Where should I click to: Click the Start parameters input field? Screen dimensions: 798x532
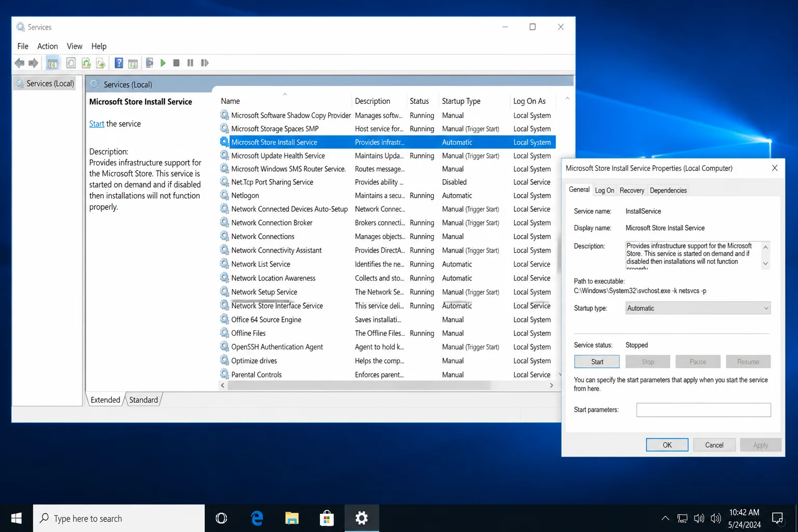tap(703, 410)
